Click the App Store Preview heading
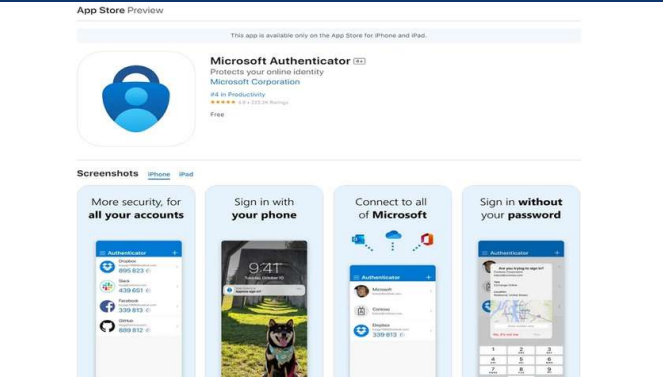This screenshot has height=377, width=663. pos(120,10)
